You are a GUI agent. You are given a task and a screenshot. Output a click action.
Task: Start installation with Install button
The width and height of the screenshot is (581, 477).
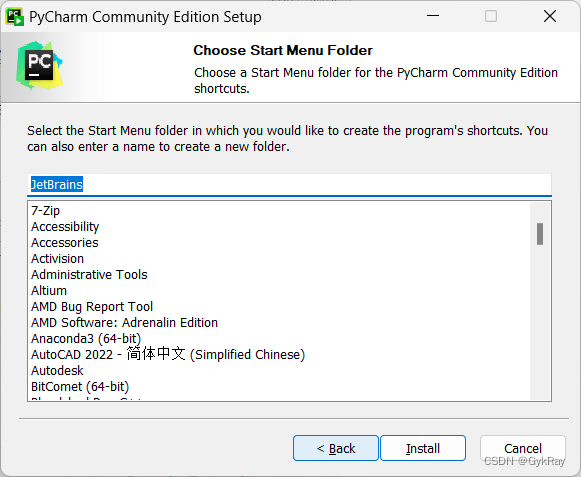(x=423, y=448)
